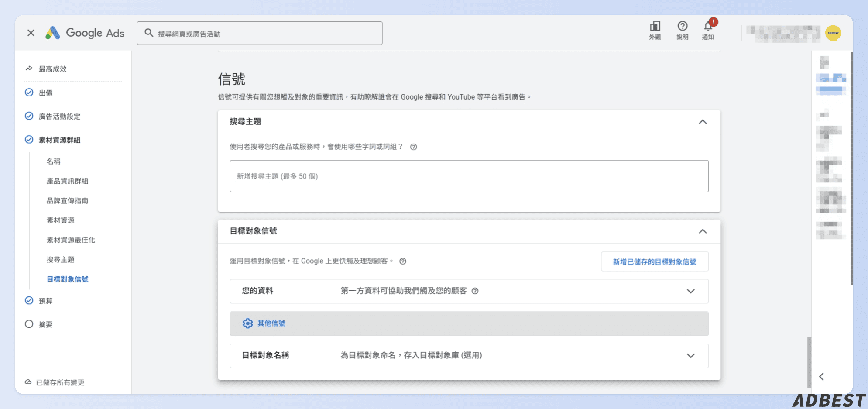Go to the 廣告活動設定 step
Screen dimensions: 868x409
[x=60, y=117]
